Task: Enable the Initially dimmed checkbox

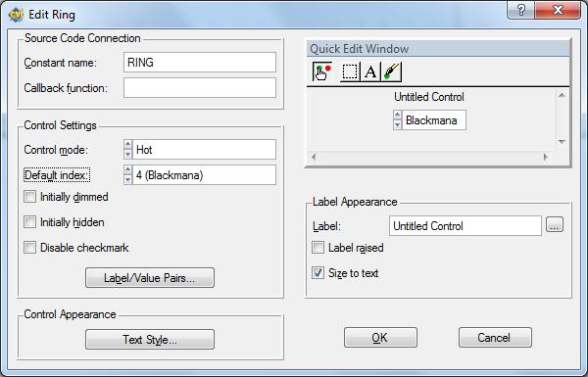Action: pyautogui.click(x=29, y=197)
